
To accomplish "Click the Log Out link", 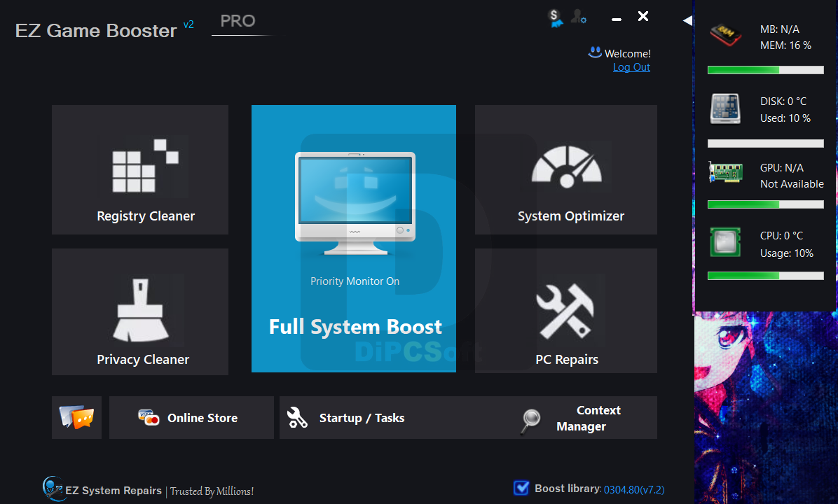I will click(631, 67).
